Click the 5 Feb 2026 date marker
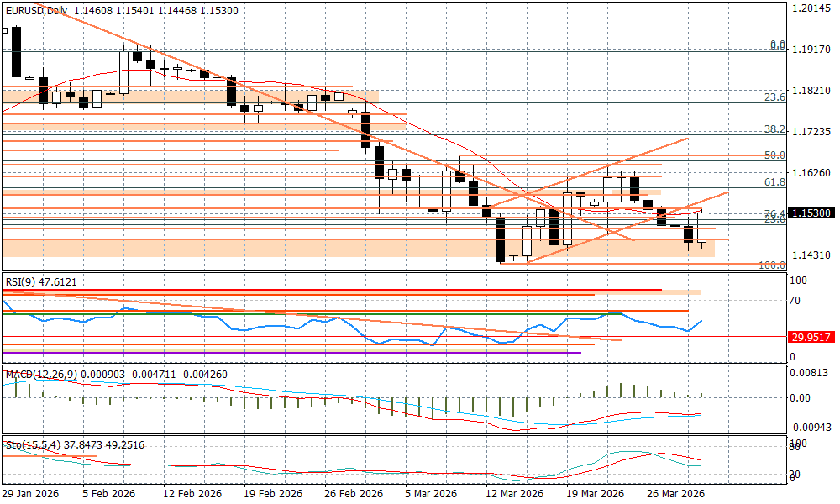The height and width of the screenshot is (504, 840). pos(107,493)
